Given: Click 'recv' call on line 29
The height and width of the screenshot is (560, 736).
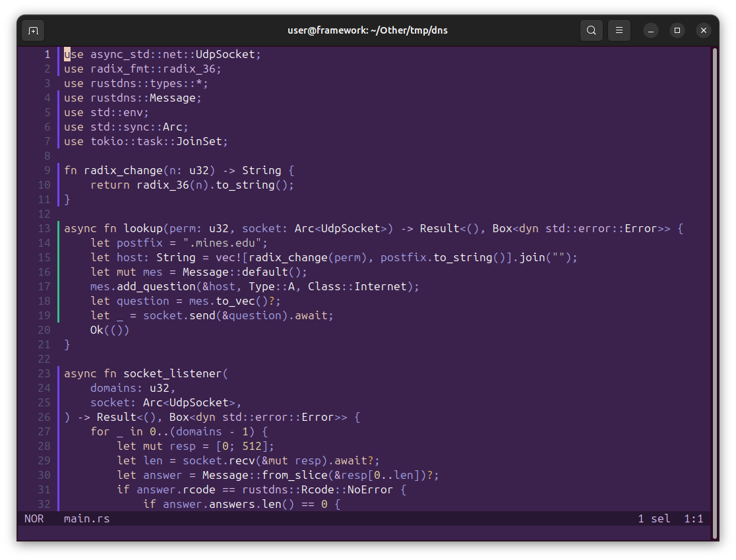Looking at the screenshot, I should tap(242, 461).
